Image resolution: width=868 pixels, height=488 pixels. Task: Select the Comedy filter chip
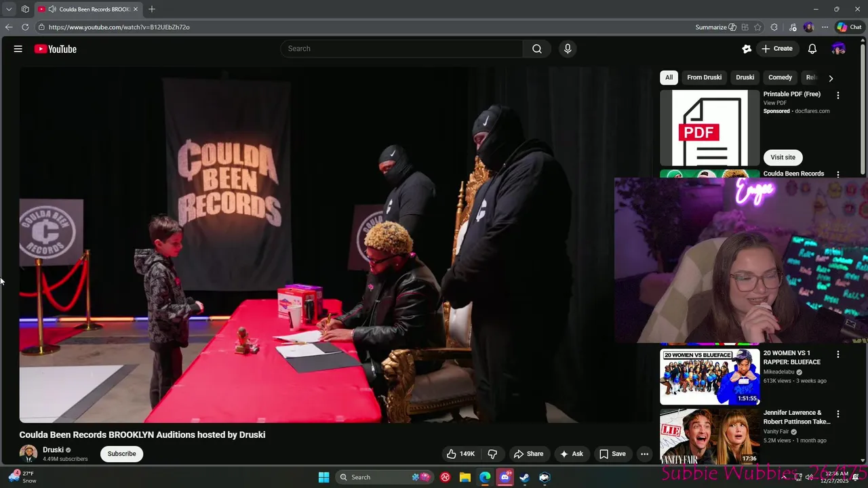coord(780,77)
